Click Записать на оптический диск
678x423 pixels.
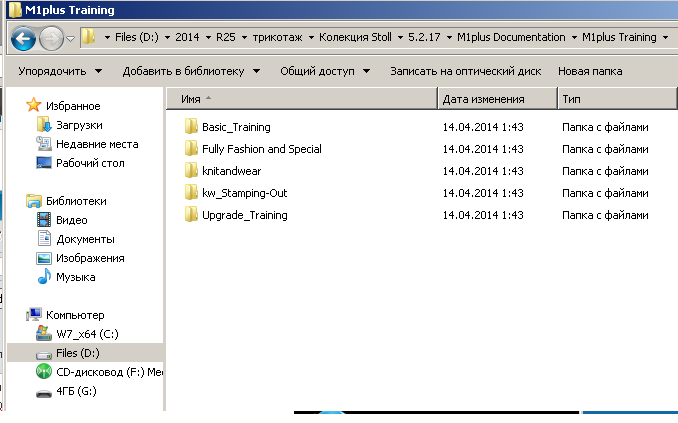click(466, 71)
